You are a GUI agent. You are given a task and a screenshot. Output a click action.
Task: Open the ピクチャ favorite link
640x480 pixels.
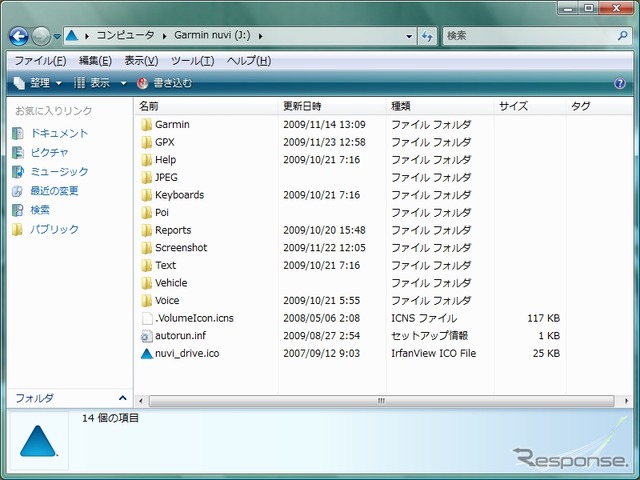[x=49, y=153]
